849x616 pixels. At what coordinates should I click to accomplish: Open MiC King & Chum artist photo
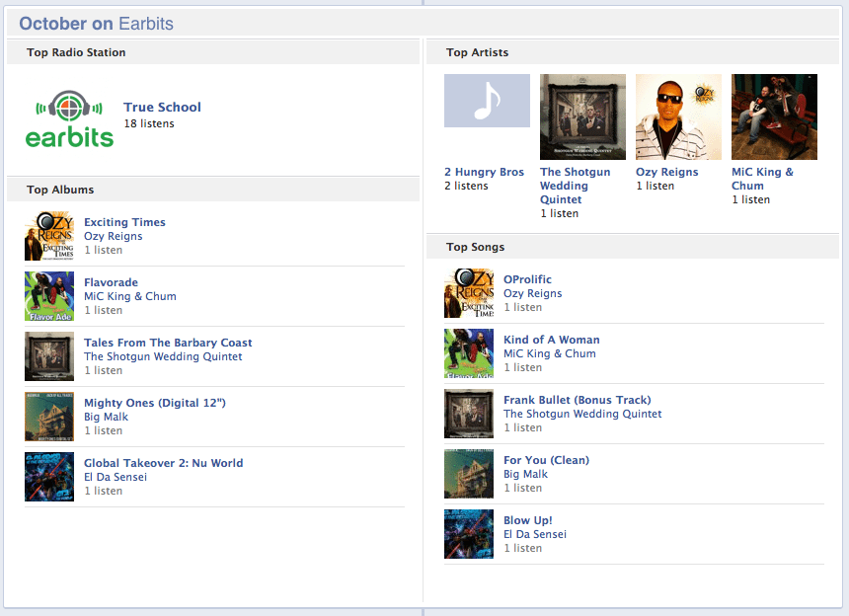tap(774, 116)
